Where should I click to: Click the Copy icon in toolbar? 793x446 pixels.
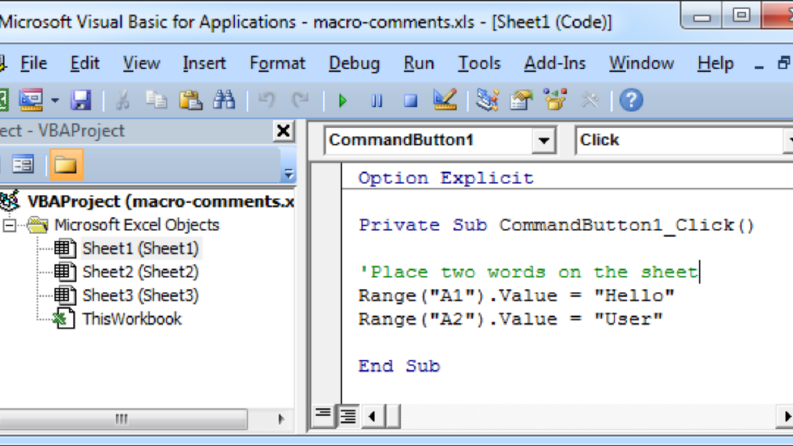coord(156,100)
